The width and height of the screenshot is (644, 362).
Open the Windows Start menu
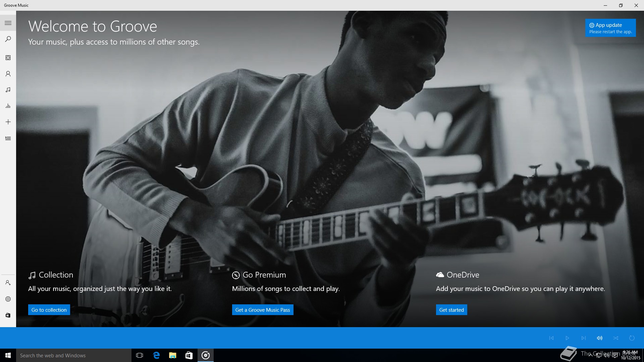point(8,355)
